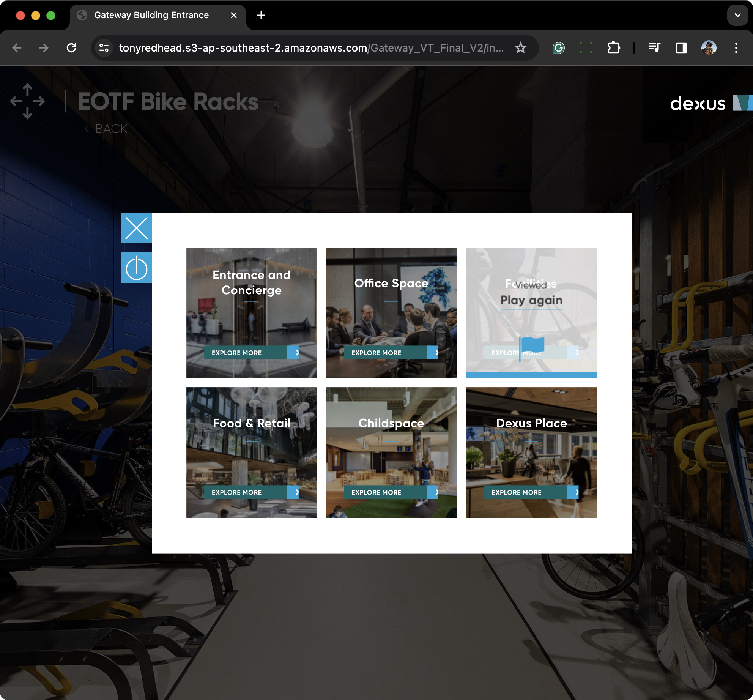Click the address bar URL
This screenshot has height=700, width=753.
click(x=311, y=48)
